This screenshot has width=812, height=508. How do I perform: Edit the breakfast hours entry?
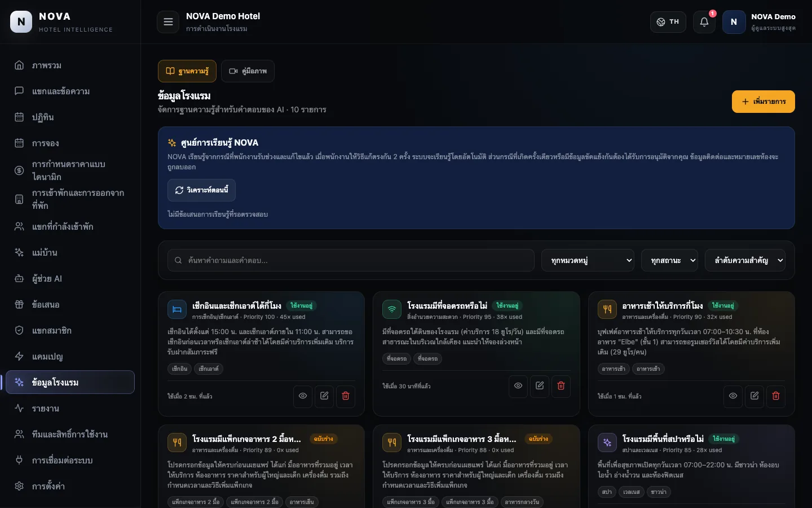pyautogui.click(x=754, y=396)
